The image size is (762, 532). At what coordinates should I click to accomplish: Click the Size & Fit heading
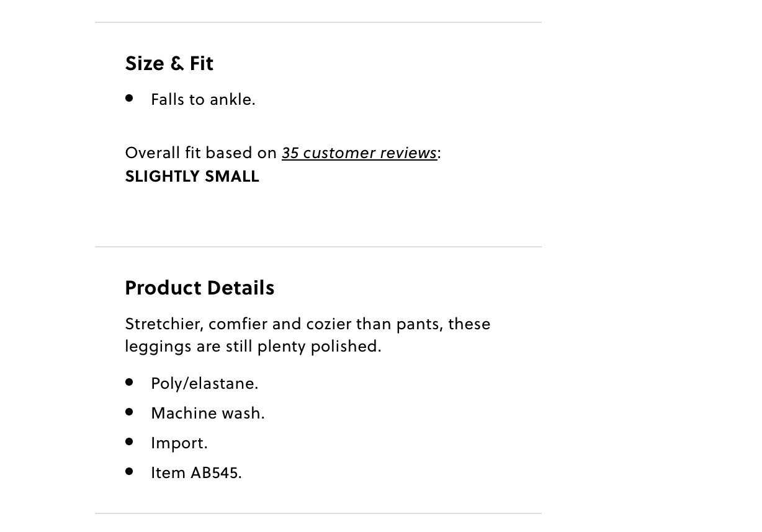[x=169, y=63]
